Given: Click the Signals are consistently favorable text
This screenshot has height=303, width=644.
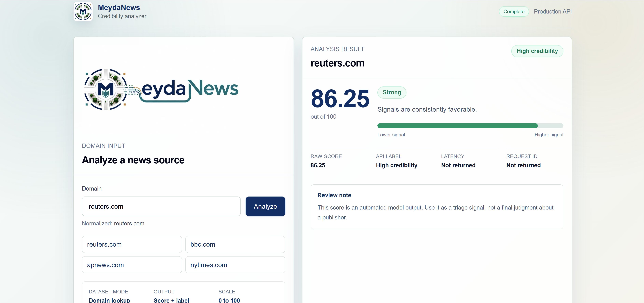Looking at the screenshot, I should tap(427, 109).
